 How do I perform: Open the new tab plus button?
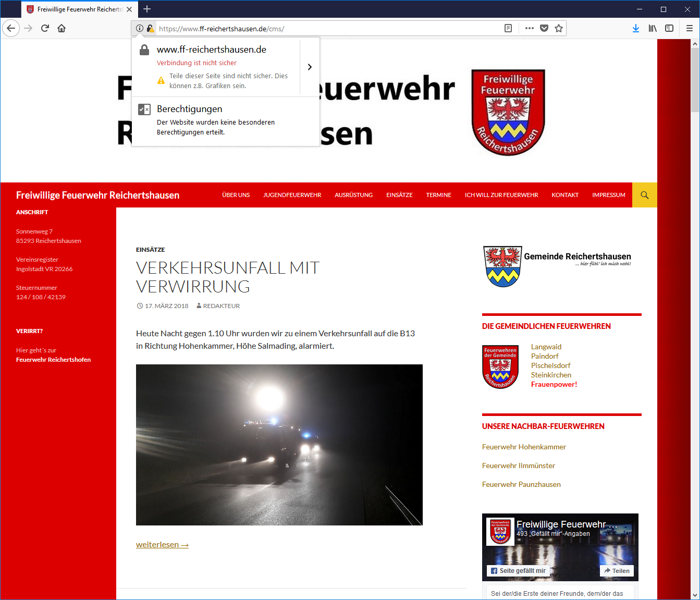pyautogui.click(x=147, y=9)
